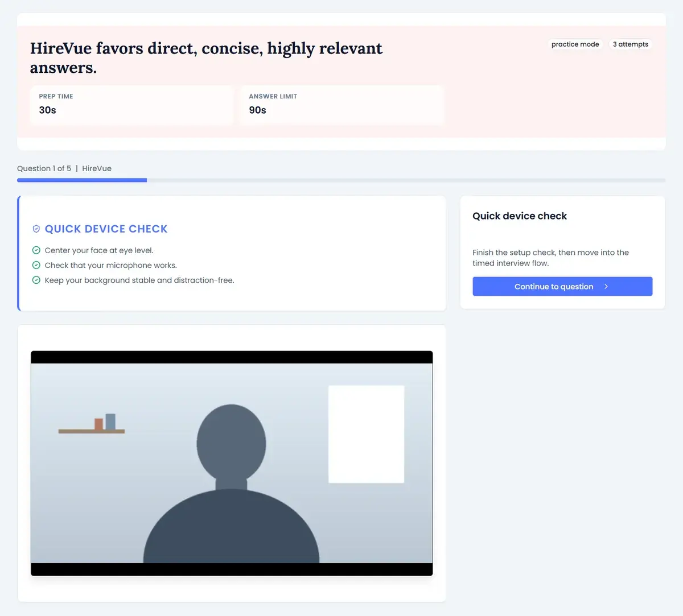
Task: Click the Question 1 of 5 label
Action: (44, 168)
